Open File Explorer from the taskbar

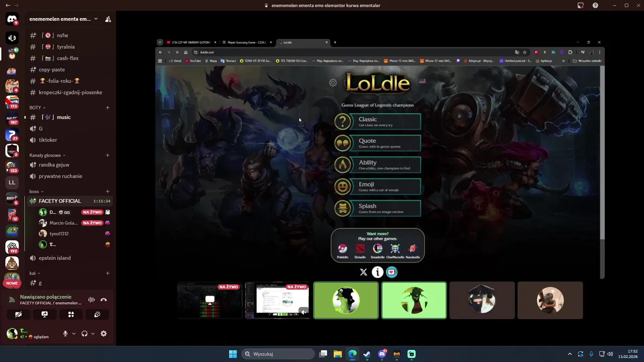coord(338,354)
